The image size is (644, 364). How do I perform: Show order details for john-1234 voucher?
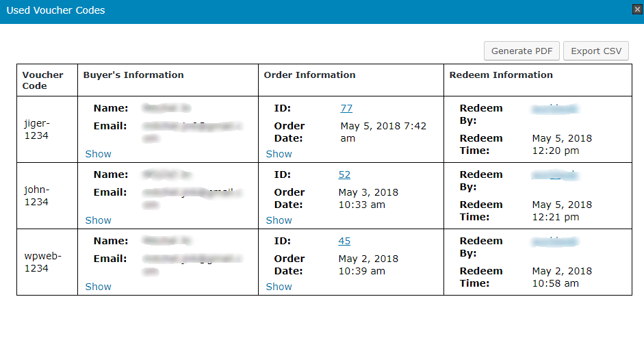(279, 220)
